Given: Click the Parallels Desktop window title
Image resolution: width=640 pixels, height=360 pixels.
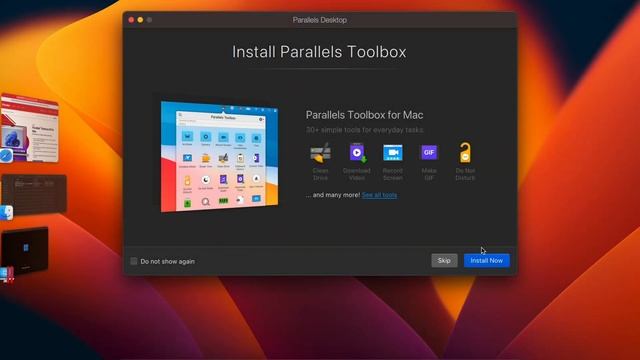Looking at the screenshot, I should (x=320, y=20).
